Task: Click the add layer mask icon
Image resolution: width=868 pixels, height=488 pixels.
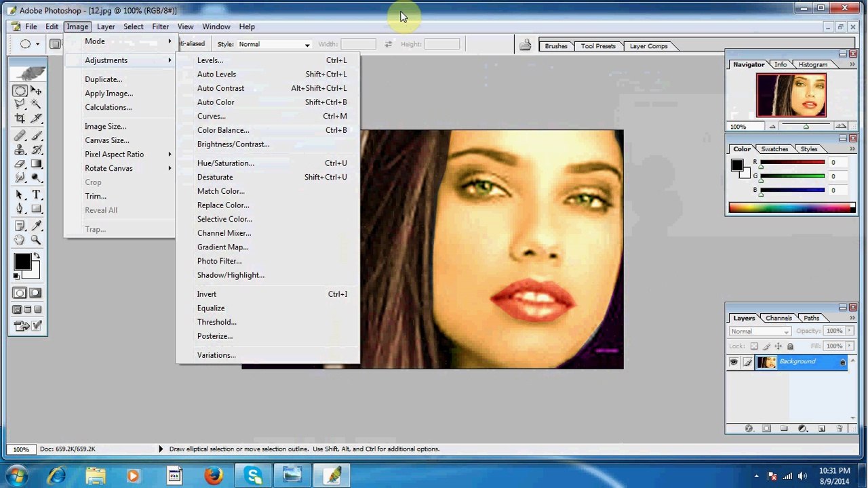Action: 766,428
